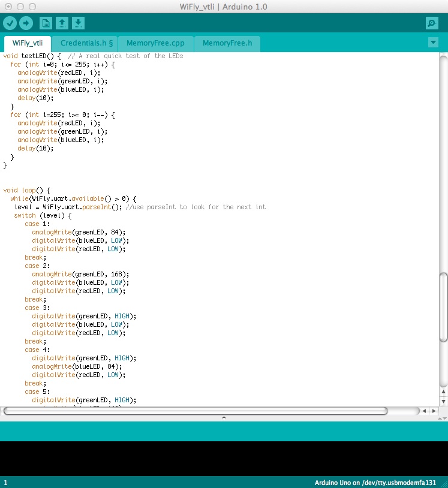This screenshot has height=488, width=448.
Task: Click the 'void loop() {' line
Action: [26, 190]
